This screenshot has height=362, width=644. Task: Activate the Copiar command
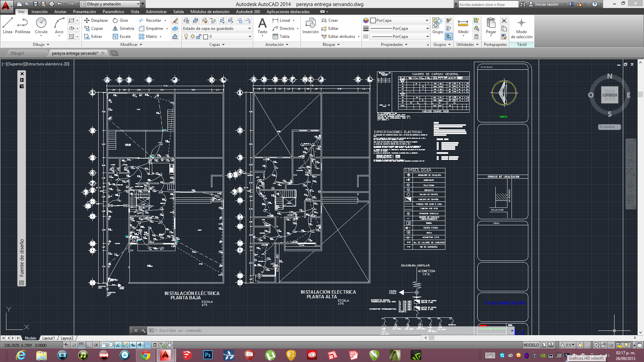pos(94,28)
